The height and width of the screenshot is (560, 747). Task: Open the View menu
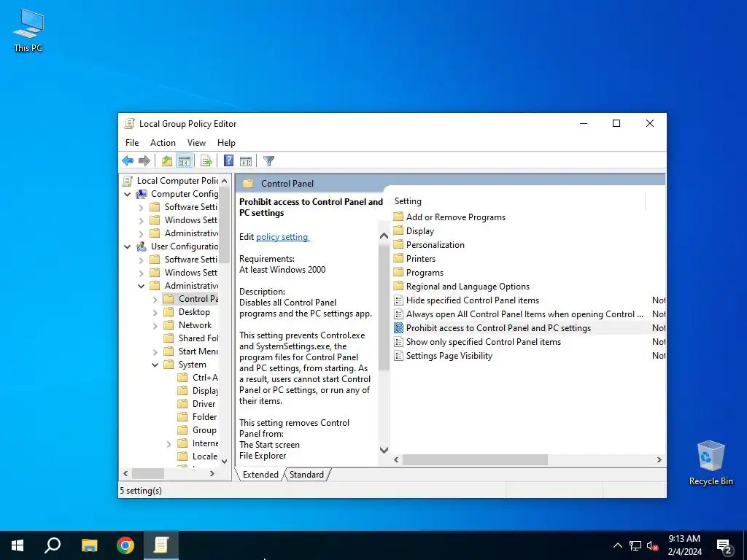click(x=196, y=142)
